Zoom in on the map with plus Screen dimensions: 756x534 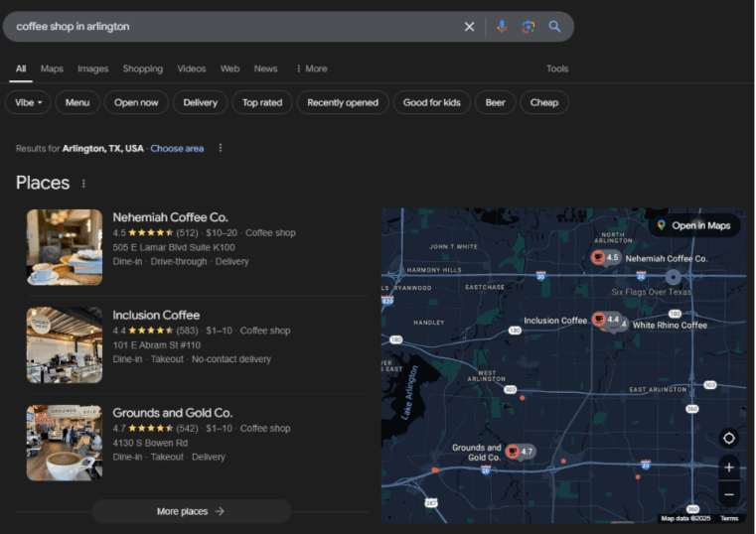[x=729, y=467]
